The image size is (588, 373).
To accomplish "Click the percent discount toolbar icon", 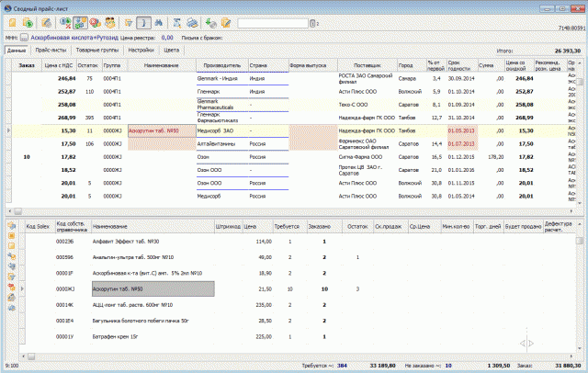I will (x=65, y=23).
